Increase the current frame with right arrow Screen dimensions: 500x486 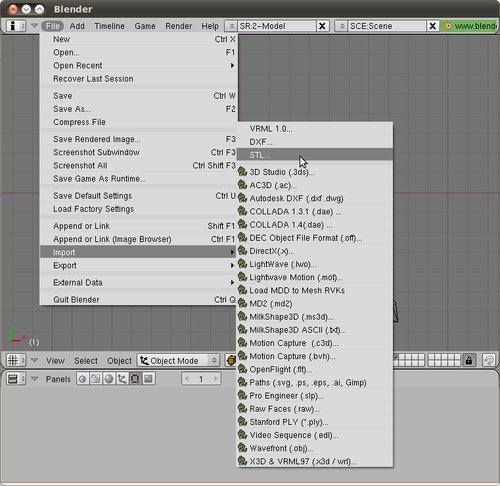[x=216, y=379]
